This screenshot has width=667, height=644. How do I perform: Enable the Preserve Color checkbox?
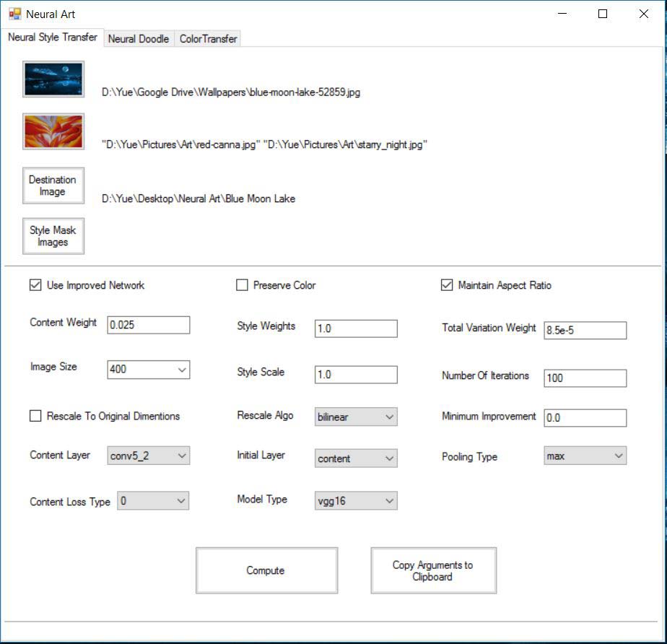[x=242, y=285]
